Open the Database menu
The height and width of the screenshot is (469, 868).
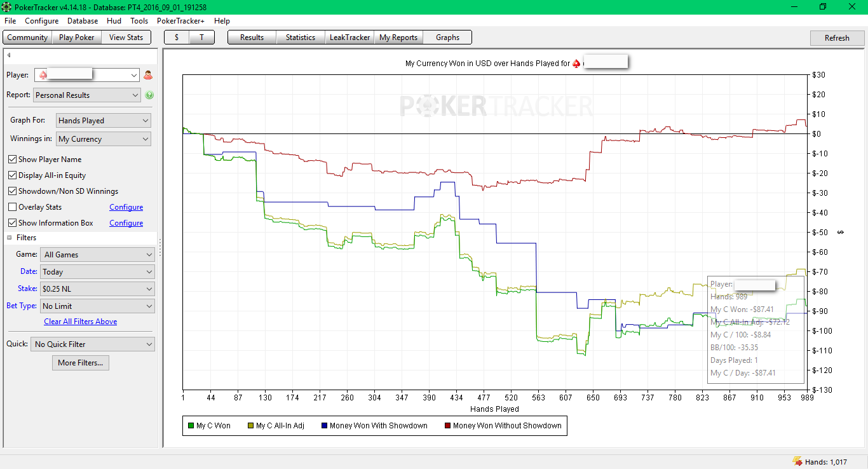[83, 21]
